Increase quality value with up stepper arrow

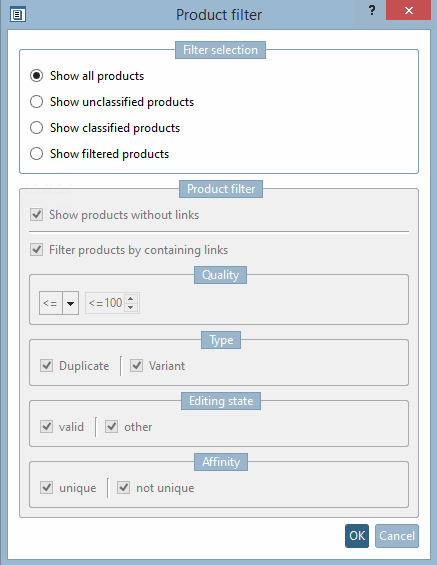[x=131, y=299]
